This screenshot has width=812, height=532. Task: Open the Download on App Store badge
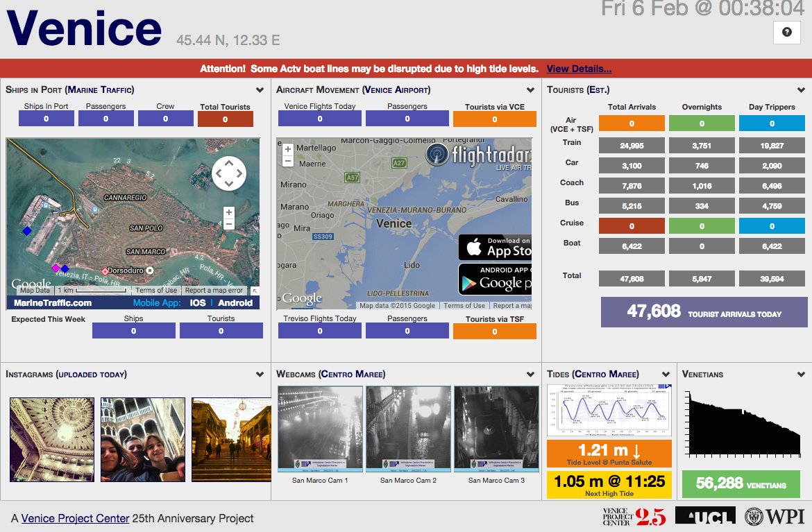[x=495, y=248]
